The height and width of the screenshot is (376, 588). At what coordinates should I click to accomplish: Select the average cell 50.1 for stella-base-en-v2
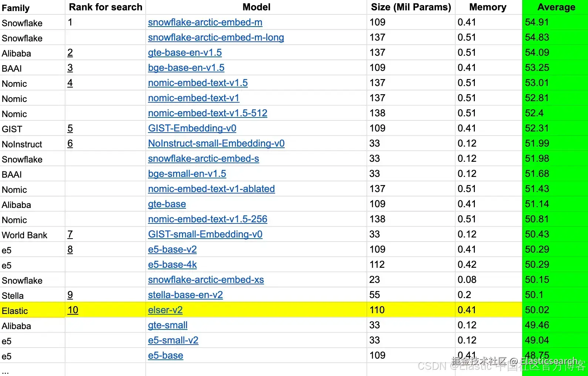[555, 295]
